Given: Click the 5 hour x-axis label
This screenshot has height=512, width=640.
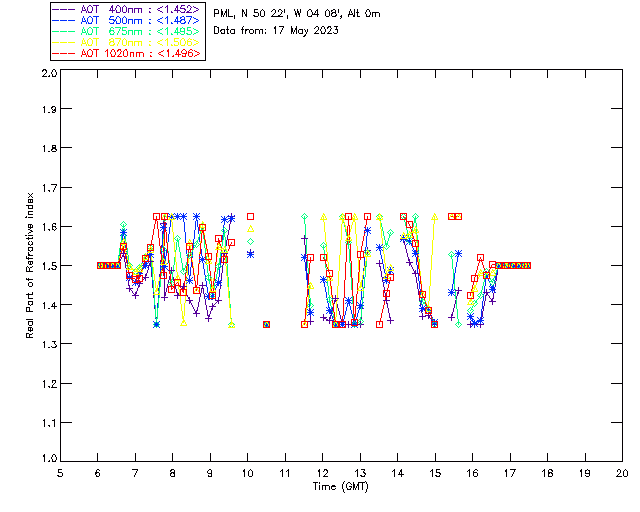Looking at the screenshot, I should point(60,473).
